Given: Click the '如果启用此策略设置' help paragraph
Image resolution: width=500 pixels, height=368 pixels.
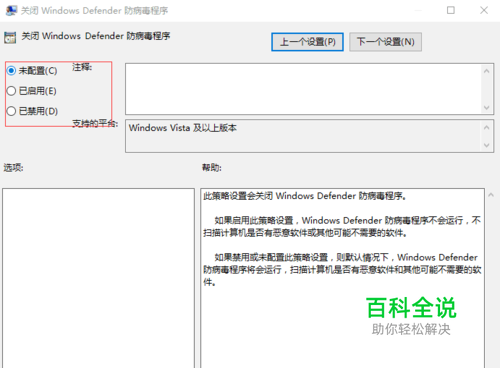Looking at the screenshot, I should coord(342,226).
